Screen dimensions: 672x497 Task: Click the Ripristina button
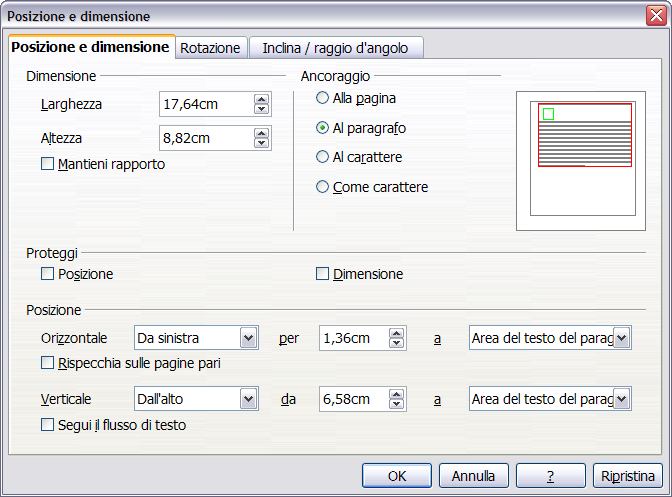(x=627, y=475)
